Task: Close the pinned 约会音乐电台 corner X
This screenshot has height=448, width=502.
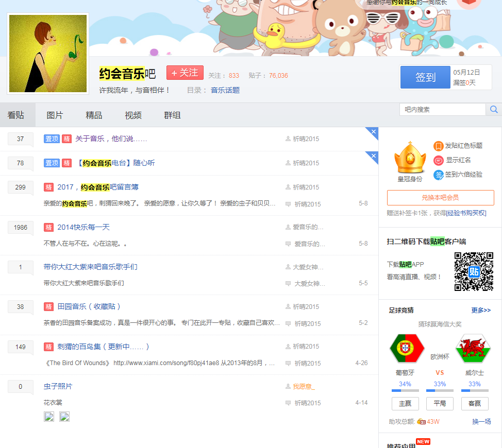Action: (374, 156)
